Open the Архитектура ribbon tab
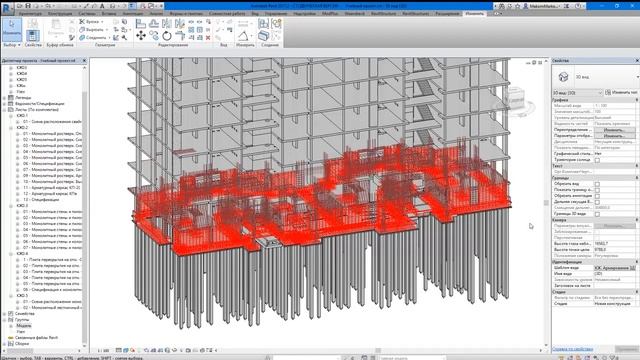 (x=30, y=13)
